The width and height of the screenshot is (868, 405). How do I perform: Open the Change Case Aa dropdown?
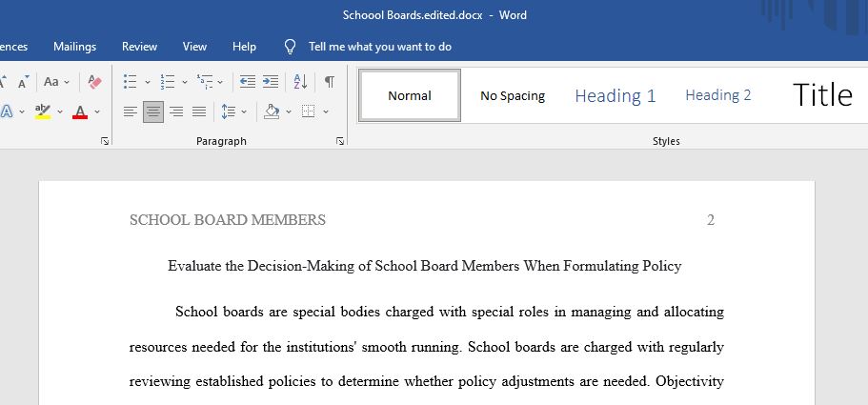click(x=56, y=82)
